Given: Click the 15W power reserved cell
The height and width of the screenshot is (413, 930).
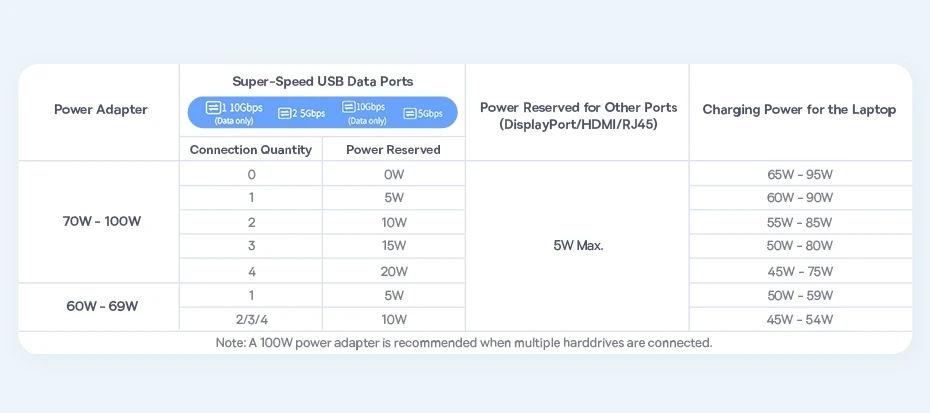Looking at the screenshot, I should coord(394,246).
